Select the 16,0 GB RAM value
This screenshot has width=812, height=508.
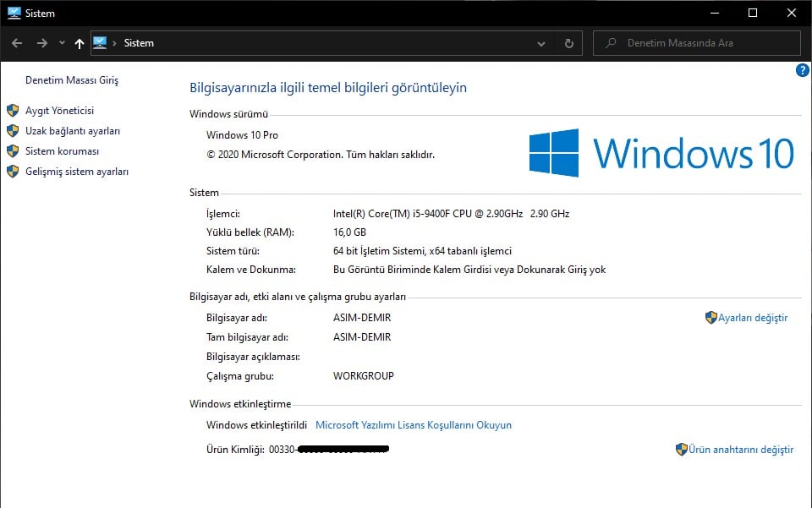(349, 232)
